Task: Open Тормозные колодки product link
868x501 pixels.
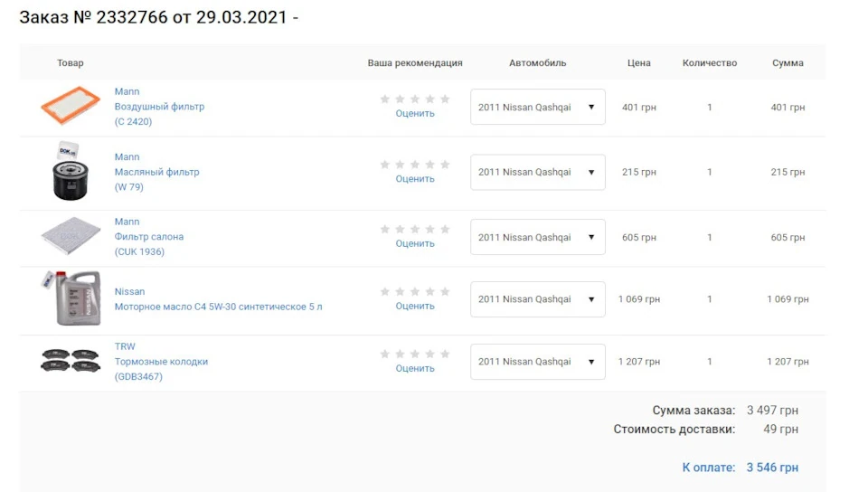Action: (161, 361)
